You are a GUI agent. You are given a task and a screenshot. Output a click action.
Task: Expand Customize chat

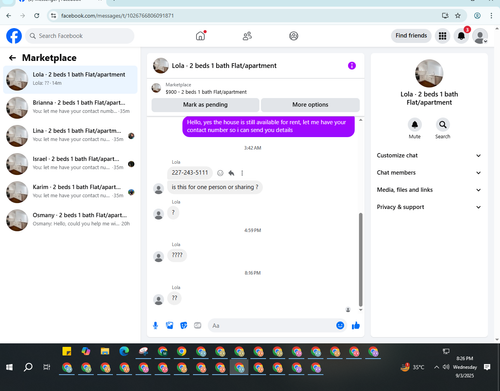(429, 155)
